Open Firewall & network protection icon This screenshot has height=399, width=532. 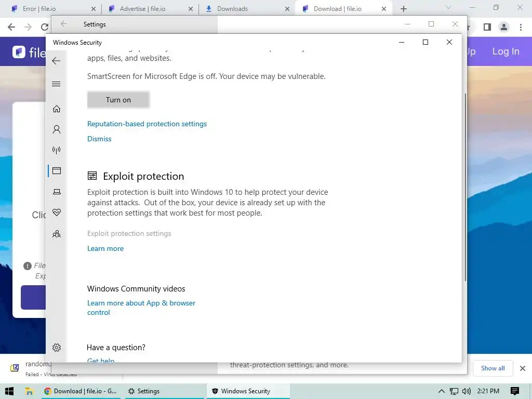57,150
